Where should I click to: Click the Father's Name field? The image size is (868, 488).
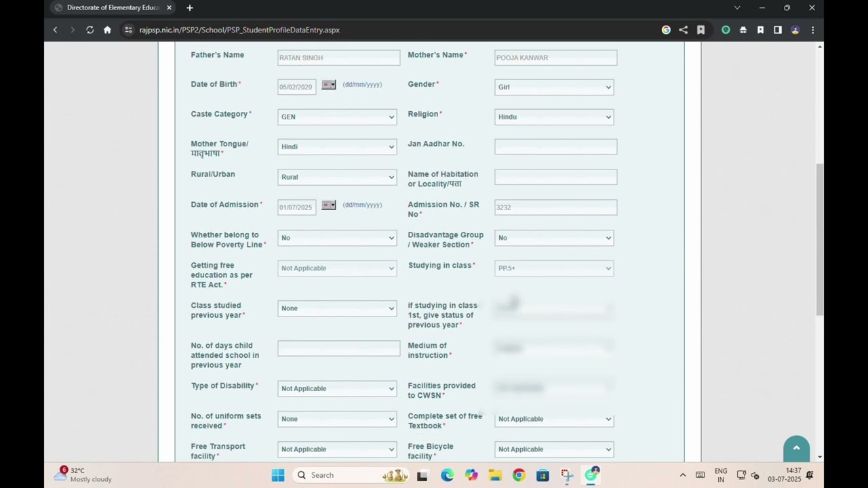(x=338, y=58)
